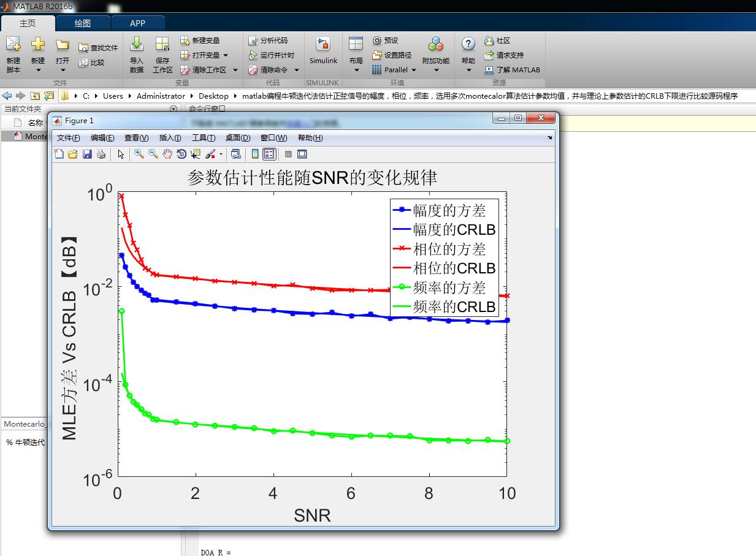Click Print Figure icon in Figure toolbar
The height and width of the screenshot is (556, 756).
[x=101, y=154]
